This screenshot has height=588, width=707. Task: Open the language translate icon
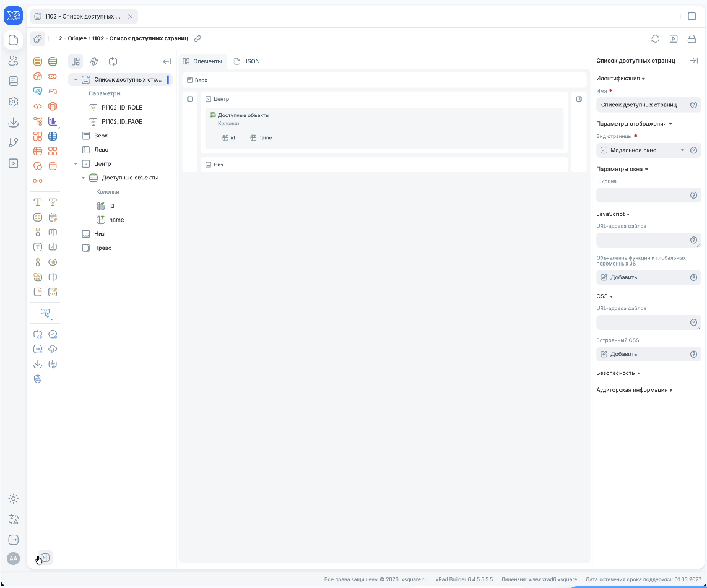pos(14,519)
